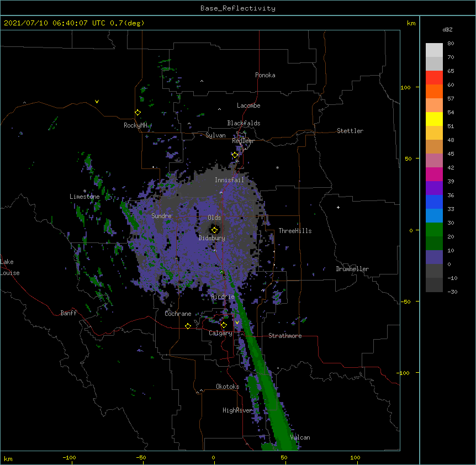This screenshot has width=476, height=465.
Task: Click the Drumheller city label
Action: coord(352,269)
